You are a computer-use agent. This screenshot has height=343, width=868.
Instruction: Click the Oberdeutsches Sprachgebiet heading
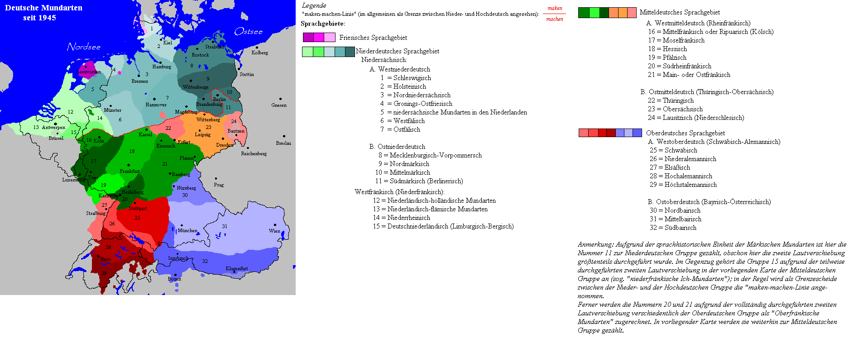[685, 133]
